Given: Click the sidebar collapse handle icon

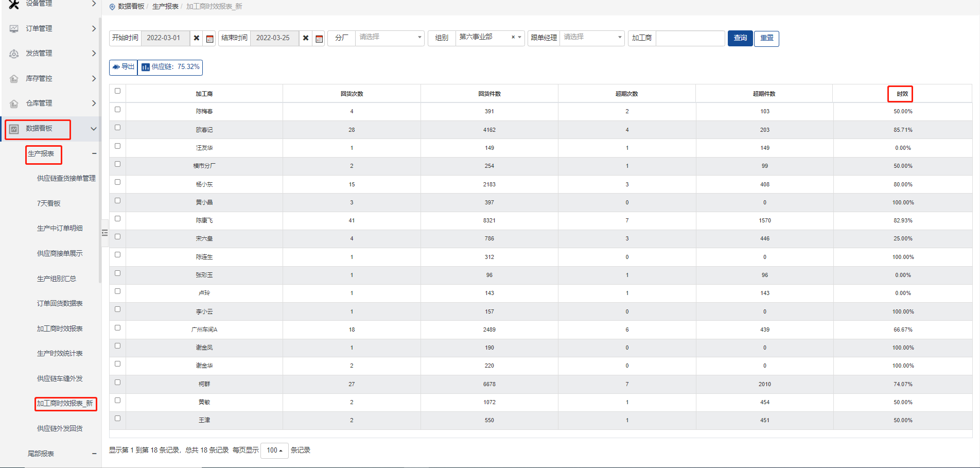Looking at the screenshot, I should (104, 233).
